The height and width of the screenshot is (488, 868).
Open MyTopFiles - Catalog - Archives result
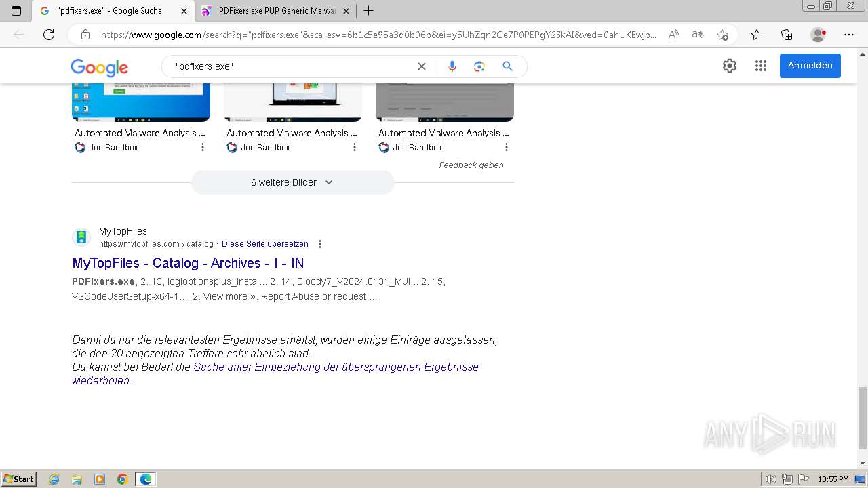coord(188,263)
